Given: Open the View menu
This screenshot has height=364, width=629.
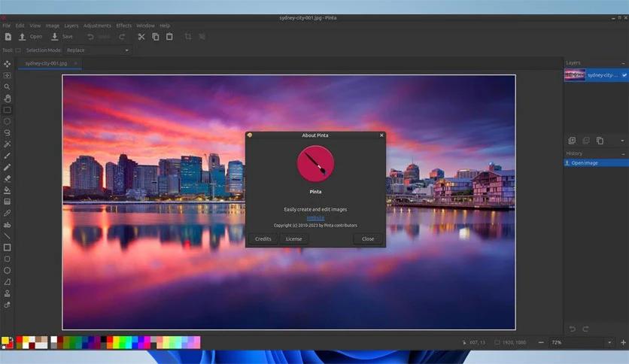Looking at the screenshot, I should point(35,26).
